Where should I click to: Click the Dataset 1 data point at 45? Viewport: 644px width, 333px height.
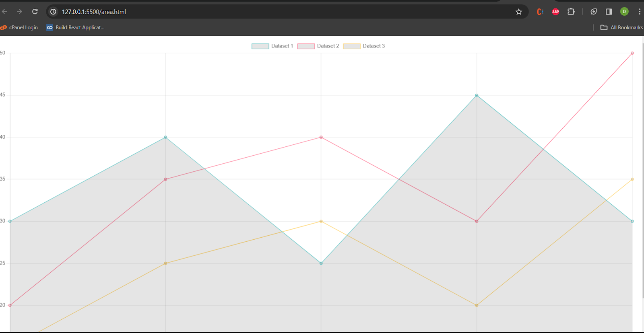click(x=477, y=95)
